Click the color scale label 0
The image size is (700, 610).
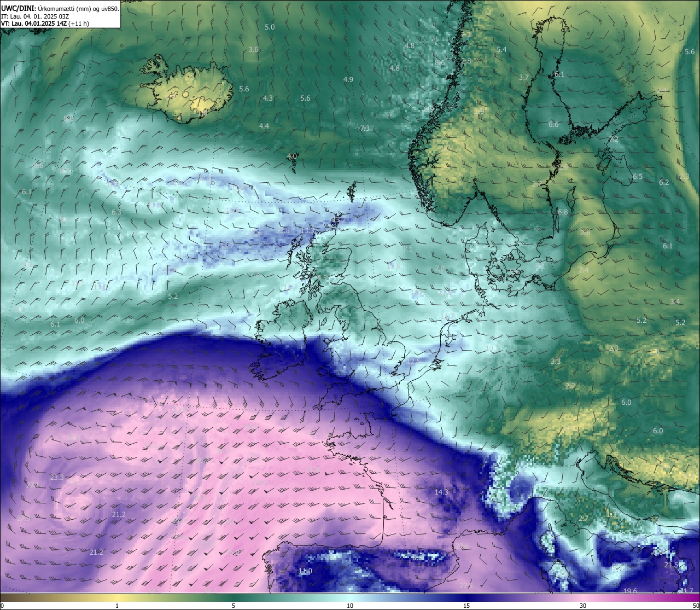tap(2, 606)
